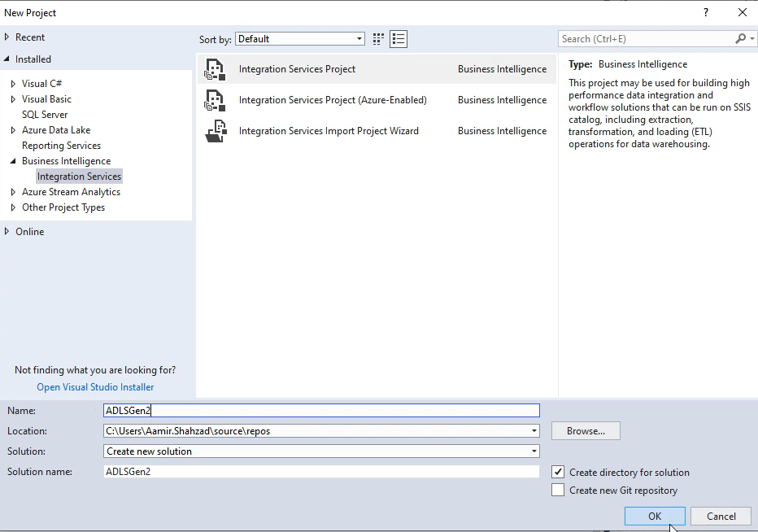Expand the Online section
Screen dimensions: 758x532
point(7,231)
